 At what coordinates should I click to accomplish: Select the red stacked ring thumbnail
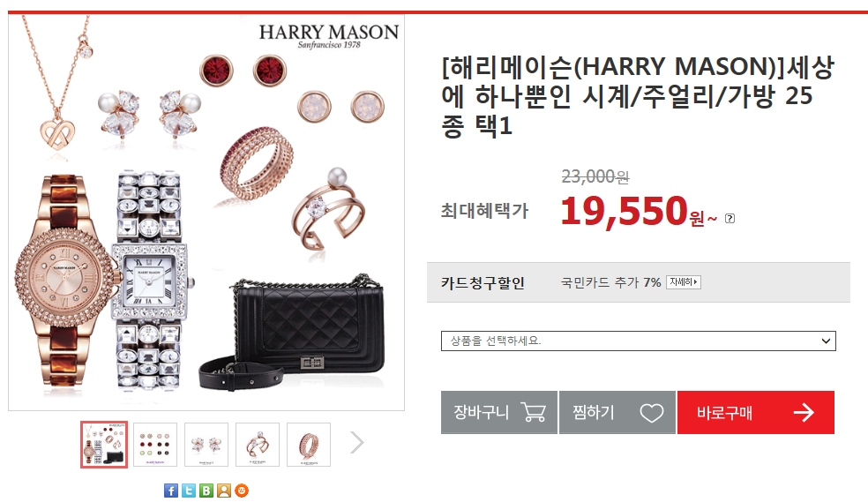point(309,445)
